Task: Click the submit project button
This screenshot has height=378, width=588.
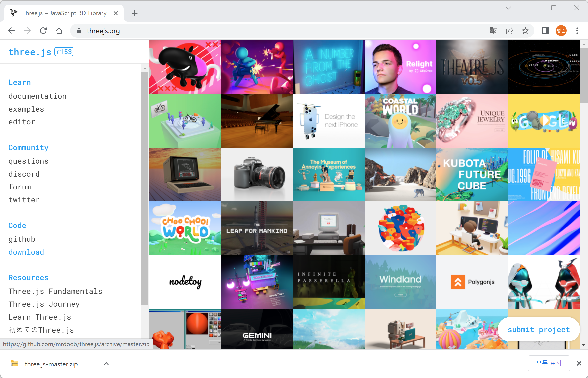Action: pyautogui.click(x=539, y=330)
